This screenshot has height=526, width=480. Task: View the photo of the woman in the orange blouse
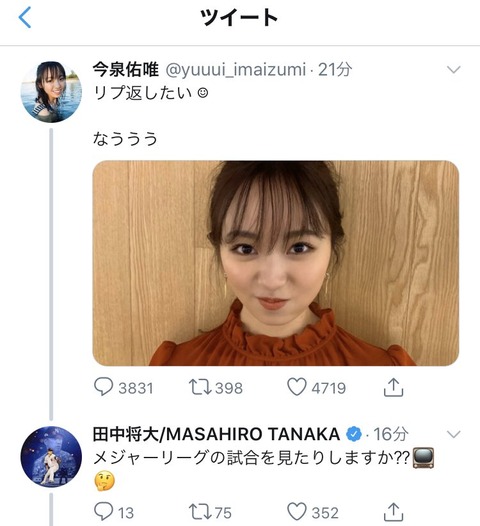(276, 263)
